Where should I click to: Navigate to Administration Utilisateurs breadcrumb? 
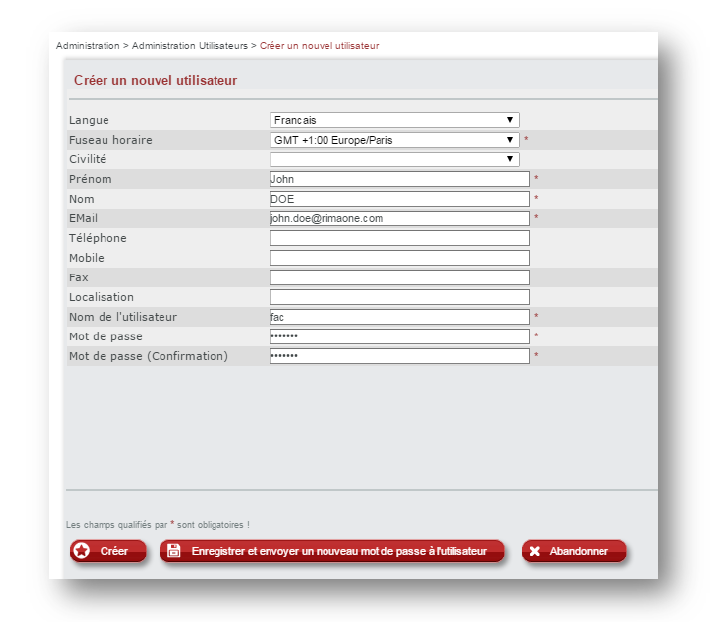point(190,46)
